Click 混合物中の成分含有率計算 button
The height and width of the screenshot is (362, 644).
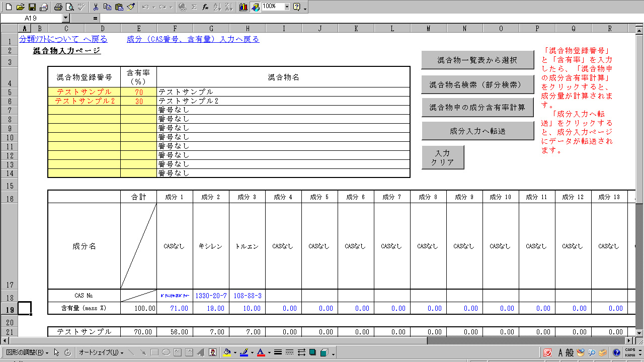(x=477, y=107)
